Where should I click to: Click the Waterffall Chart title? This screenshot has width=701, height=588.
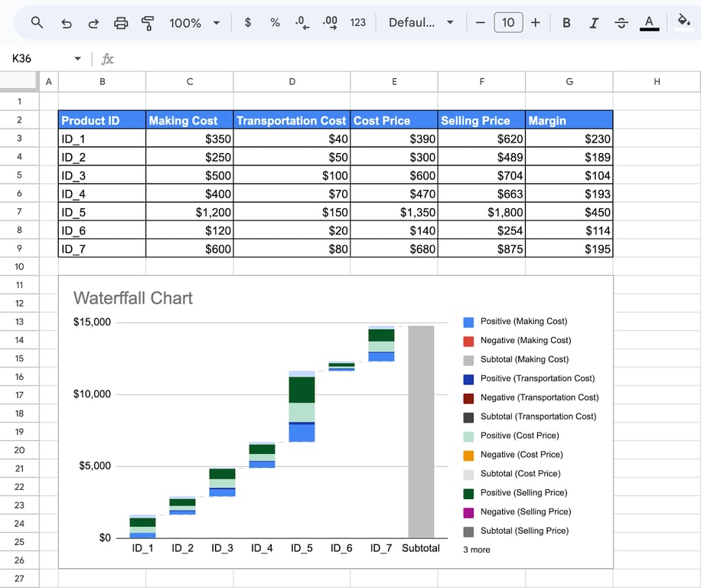click(x=133, y=298)
